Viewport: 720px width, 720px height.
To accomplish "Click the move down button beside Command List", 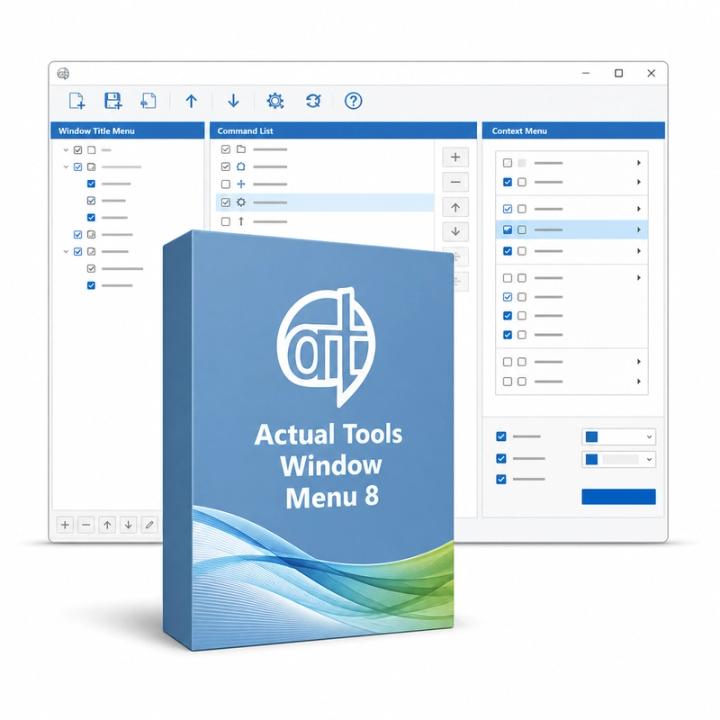I will 455,231.
